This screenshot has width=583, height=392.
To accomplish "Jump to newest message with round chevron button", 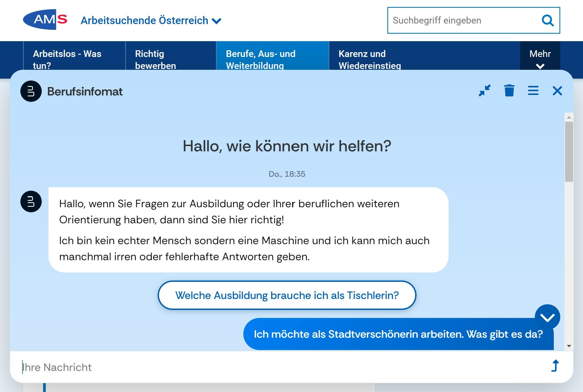I will [x=547, y=317].
